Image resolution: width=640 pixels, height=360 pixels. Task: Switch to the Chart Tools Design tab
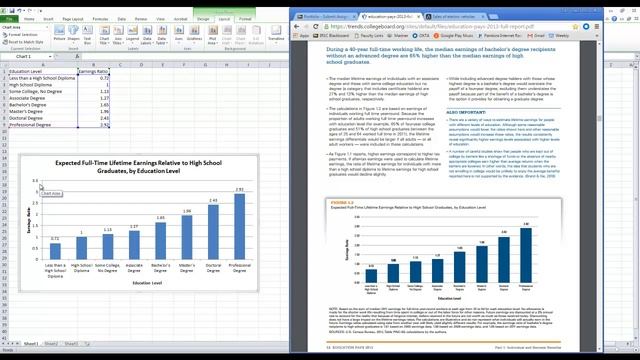coord(203,19)
